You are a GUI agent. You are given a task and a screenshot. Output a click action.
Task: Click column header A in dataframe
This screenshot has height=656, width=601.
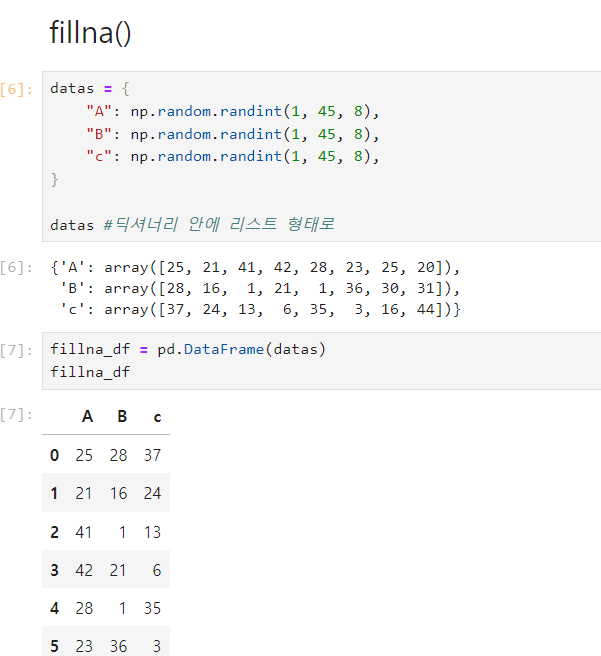pyautogui.click(x=87, y=417)
